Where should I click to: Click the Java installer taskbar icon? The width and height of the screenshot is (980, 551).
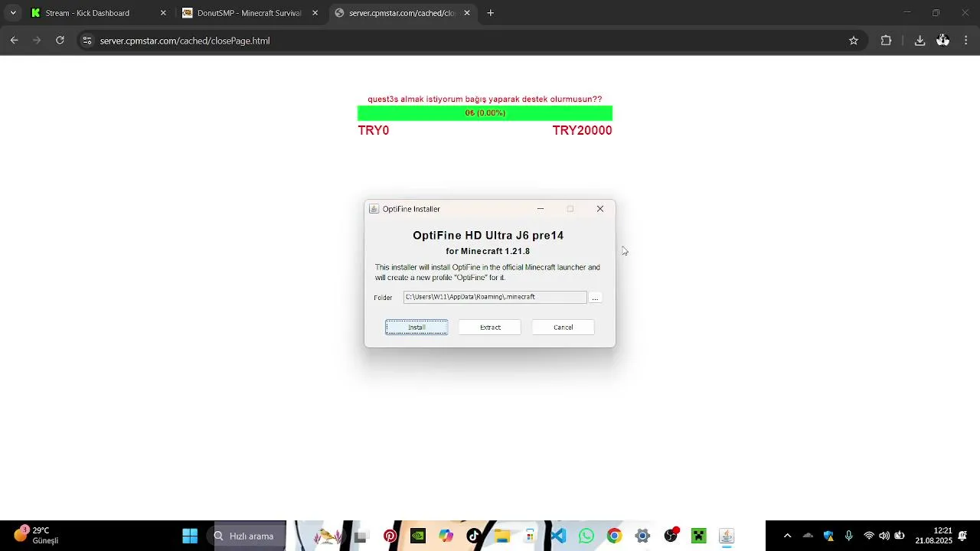point(727,536)
